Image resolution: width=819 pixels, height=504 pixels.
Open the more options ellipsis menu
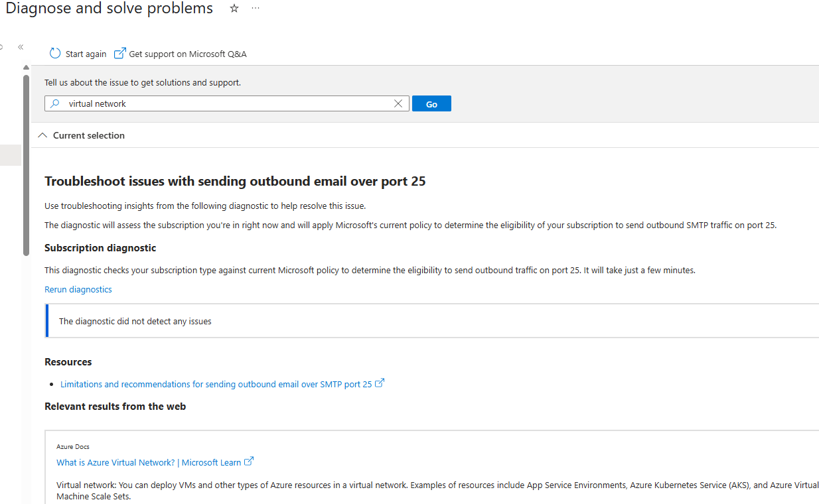(x=256, y=9)
